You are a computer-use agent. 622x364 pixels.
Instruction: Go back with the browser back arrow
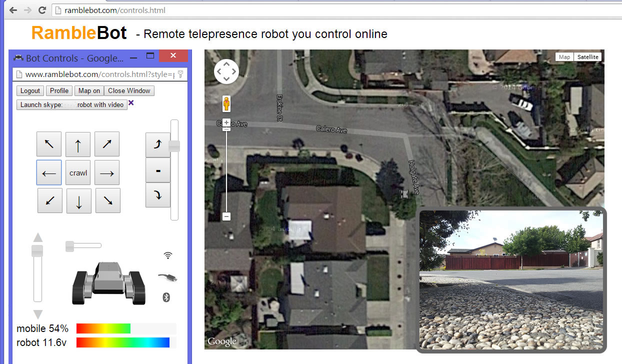coord(13,10)
